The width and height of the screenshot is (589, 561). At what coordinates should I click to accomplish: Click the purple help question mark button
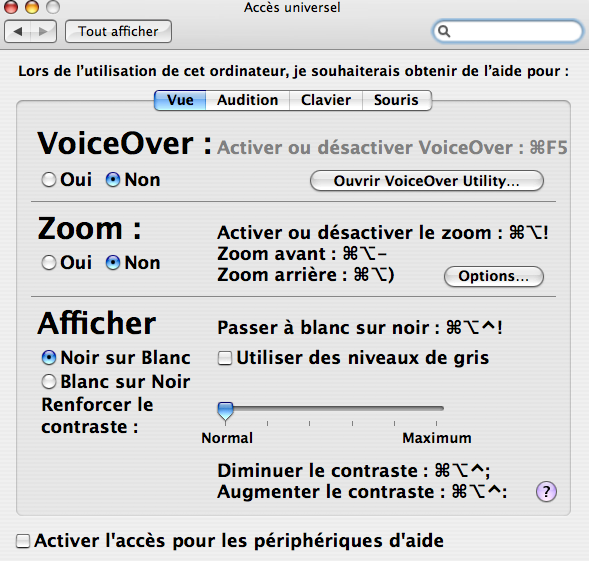(546, 491)
